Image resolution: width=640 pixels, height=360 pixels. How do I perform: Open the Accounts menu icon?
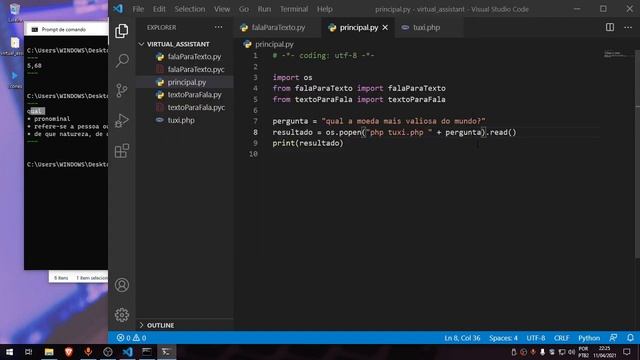coord(122,285)
